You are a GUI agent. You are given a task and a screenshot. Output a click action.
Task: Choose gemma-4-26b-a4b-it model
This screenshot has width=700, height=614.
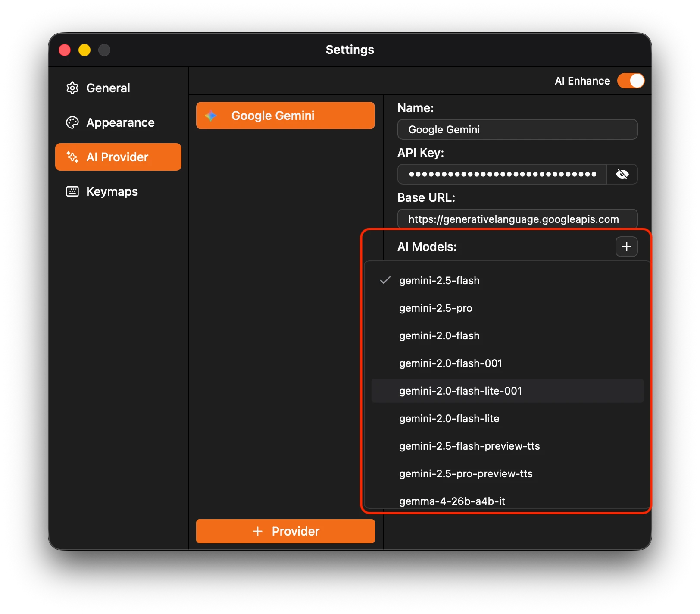point(508,500)
